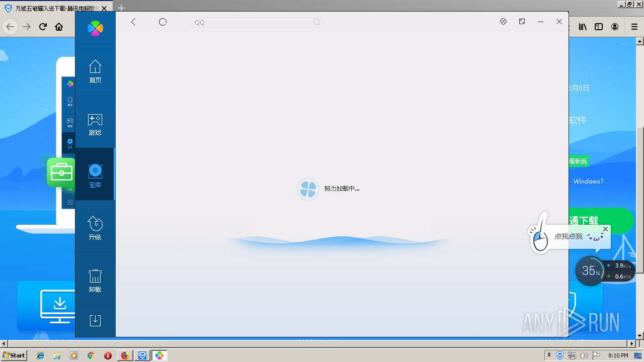Viewport: 644px width, 362px height.
Task: Open the Firefox account icon
Action: 615,27
